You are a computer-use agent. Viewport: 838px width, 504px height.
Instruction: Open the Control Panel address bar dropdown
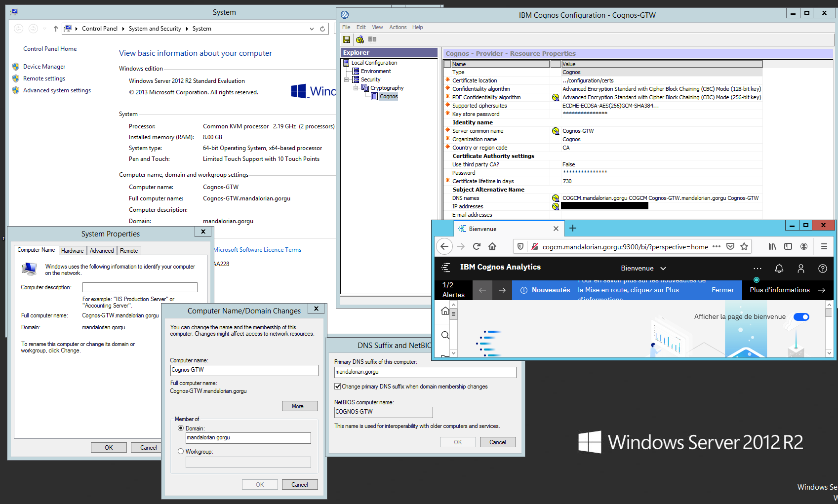[x=312, y=29]
